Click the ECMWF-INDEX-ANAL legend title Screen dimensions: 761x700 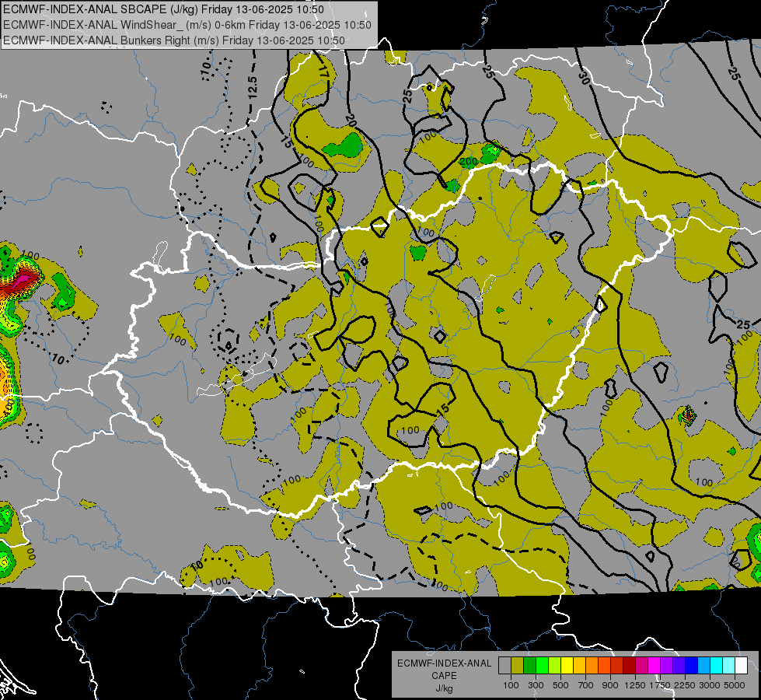444,663
